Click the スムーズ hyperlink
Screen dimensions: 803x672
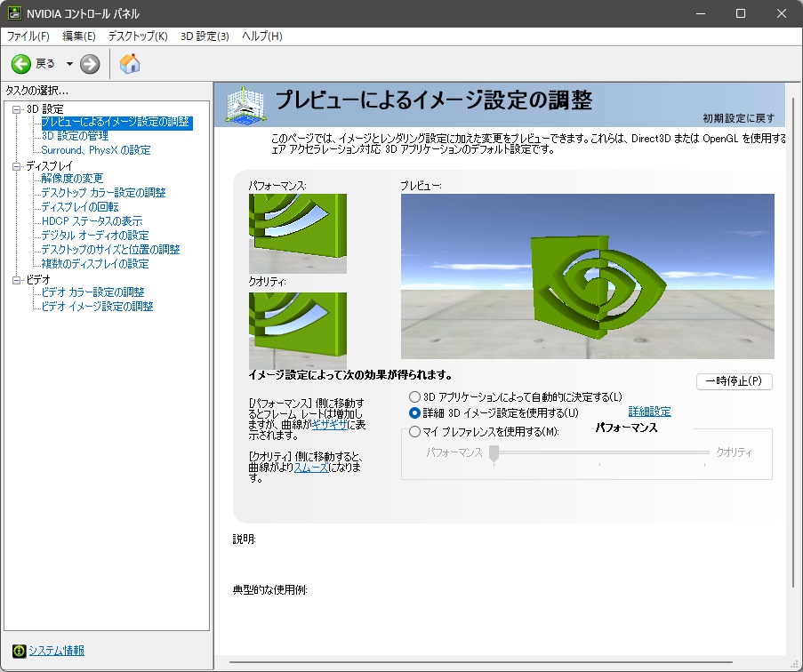coord(311,468)
